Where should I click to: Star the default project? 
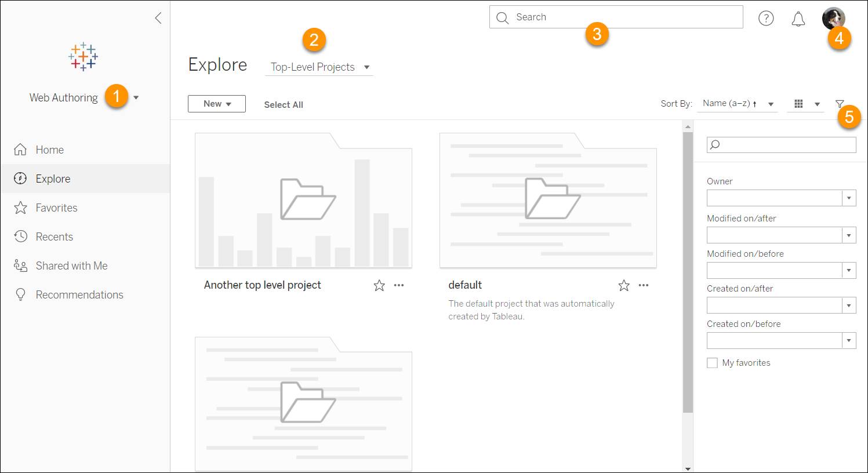(x=623, y=285)
